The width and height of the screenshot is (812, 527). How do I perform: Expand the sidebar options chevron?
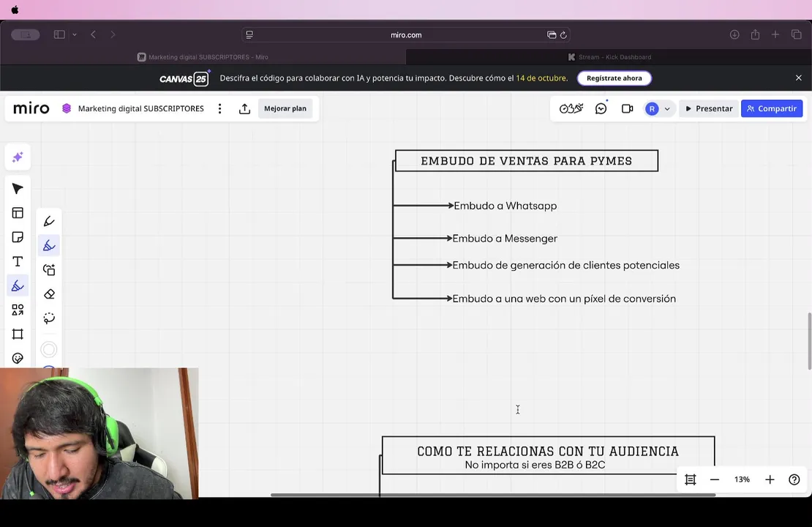[x=75, y=34]
